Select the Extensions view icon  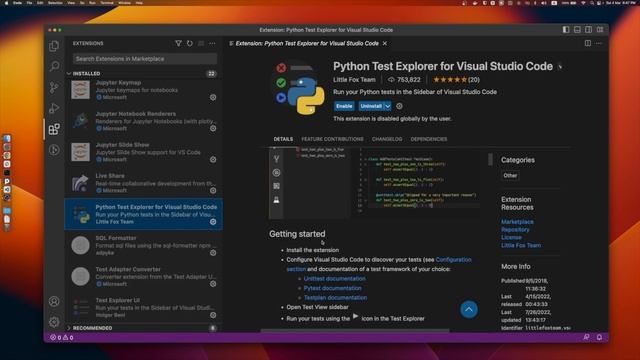[x=54, y=129]
